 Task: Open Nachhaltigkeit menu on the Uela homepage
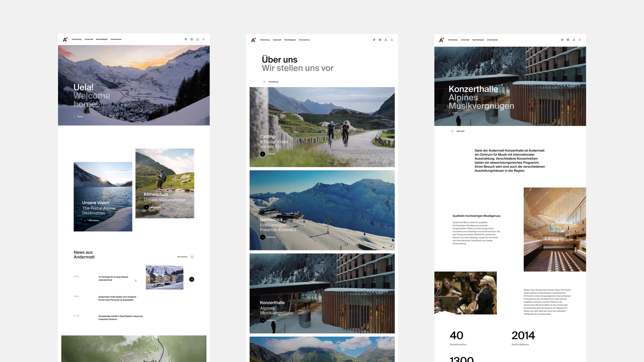102,39
